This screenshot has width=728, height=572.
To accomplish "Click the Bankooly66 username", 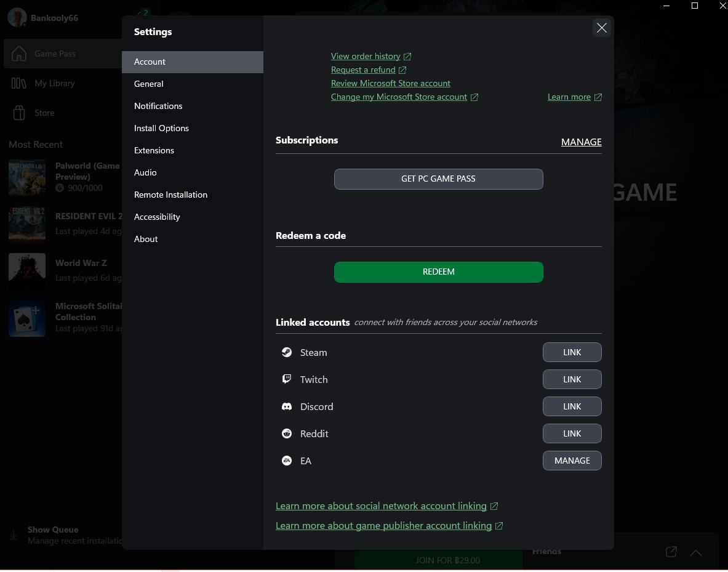I will 54,18.
